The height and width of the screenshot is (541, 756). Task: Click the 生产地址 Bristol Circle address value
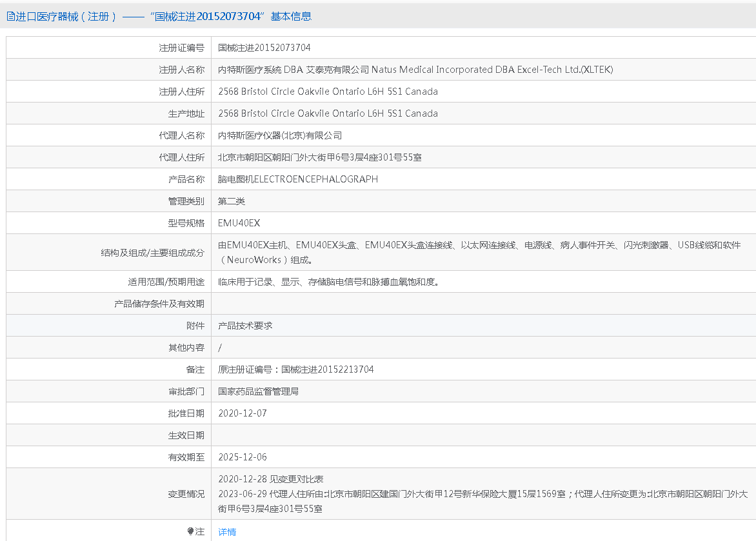[328, 113]
